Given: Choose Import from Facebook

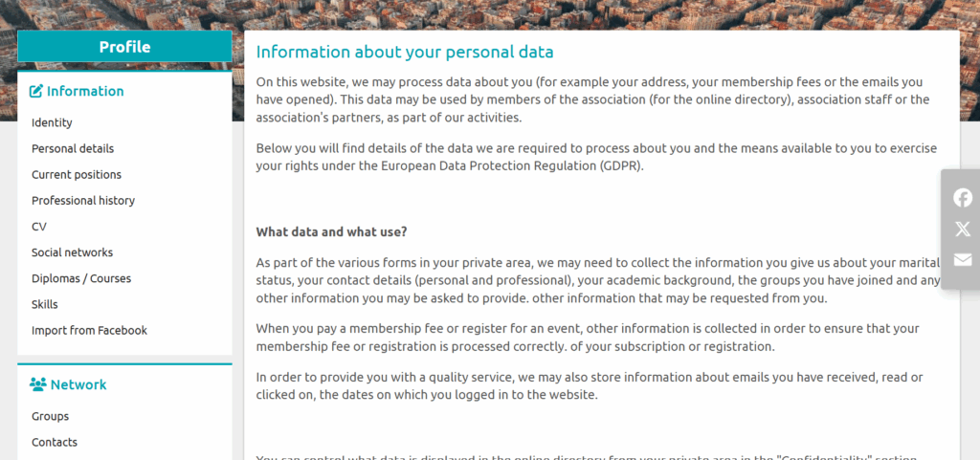Looking at the screenshot, I should pos(89,330).
